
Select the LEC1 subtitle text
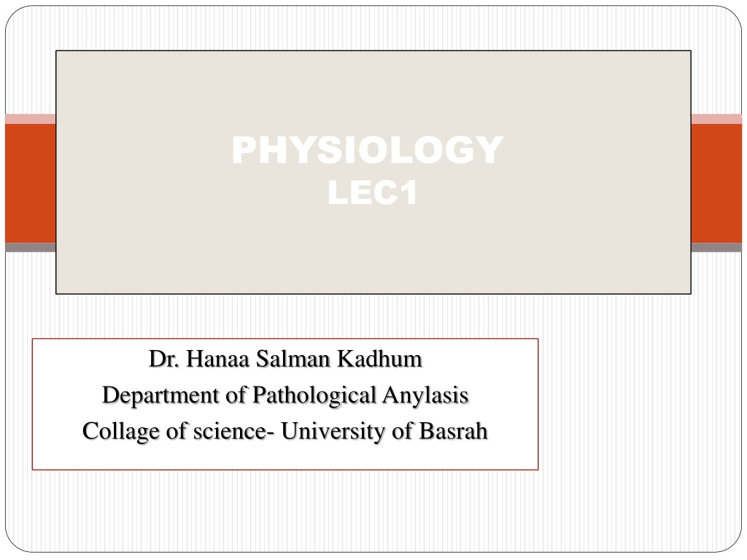coord(373,192)
